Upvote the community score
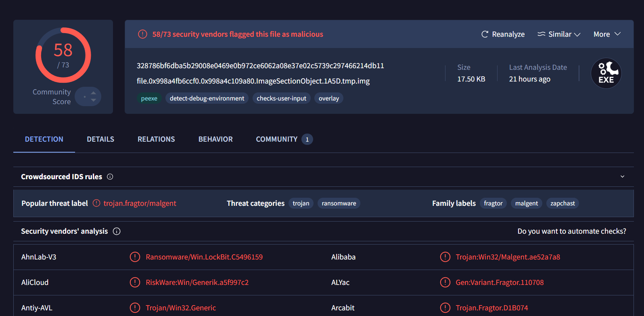Viewport: 644px width, 316px height. point(94,93)
